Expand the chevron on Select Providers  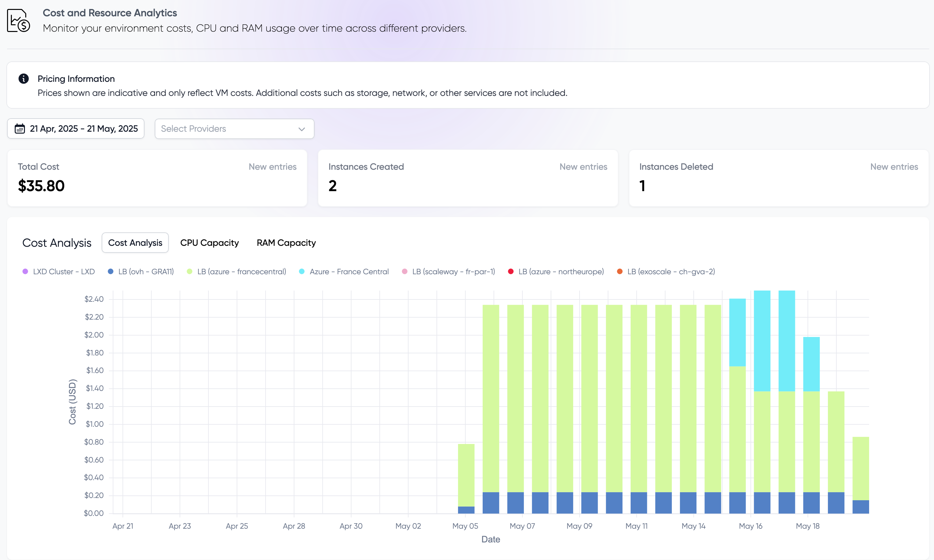(301, 129)
